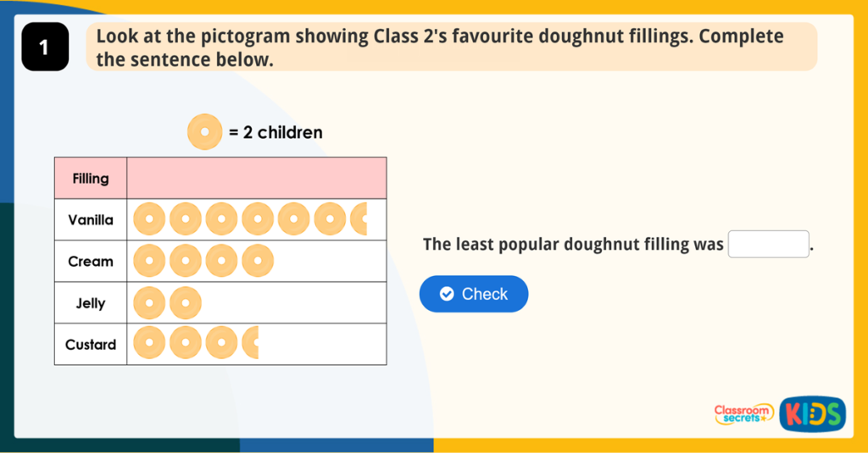
Task: Click the Classroom Secrets Kids logo
Action: point(779,413)
